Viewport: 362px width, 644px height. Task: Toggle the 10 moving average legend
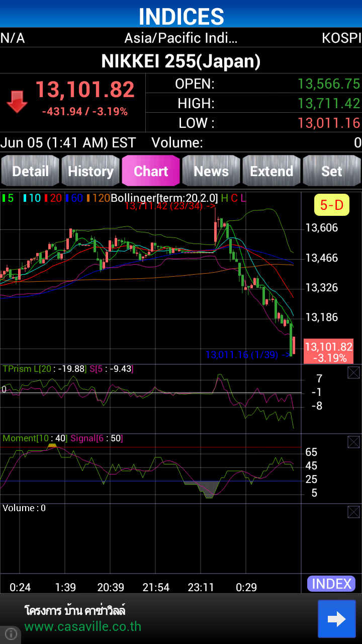(x=32, y=198)
